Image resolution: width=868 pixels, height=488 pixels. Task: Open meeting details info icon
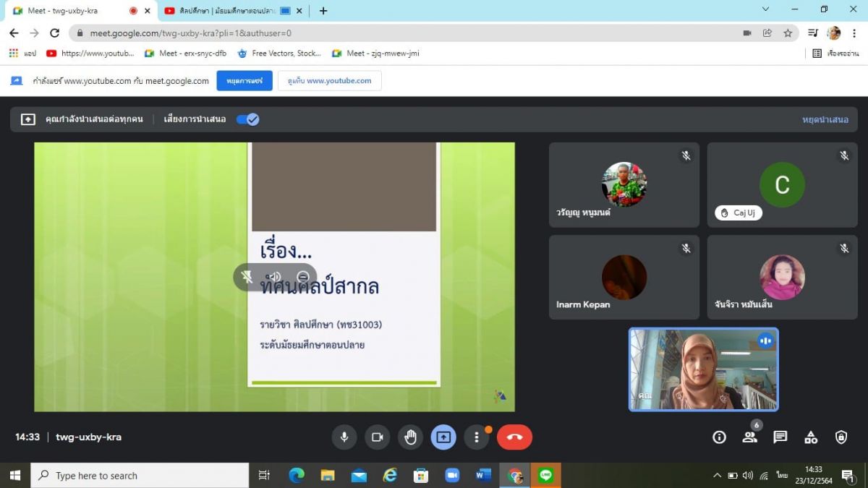tap(719, 437)
